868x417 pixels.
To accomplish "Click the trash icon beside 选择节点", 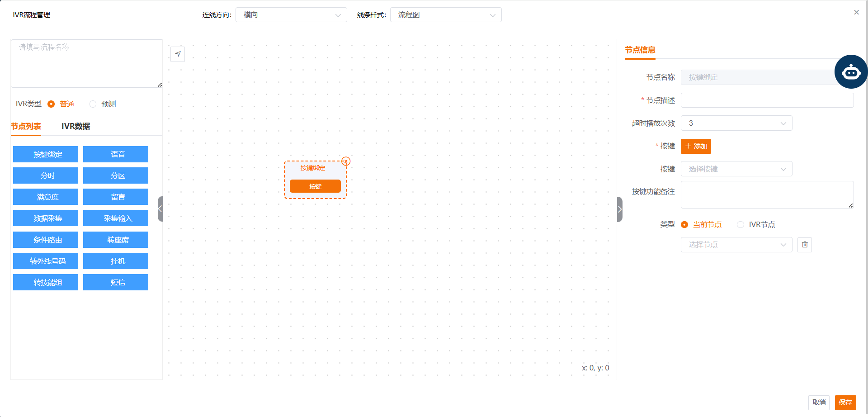I will (805, 245).
